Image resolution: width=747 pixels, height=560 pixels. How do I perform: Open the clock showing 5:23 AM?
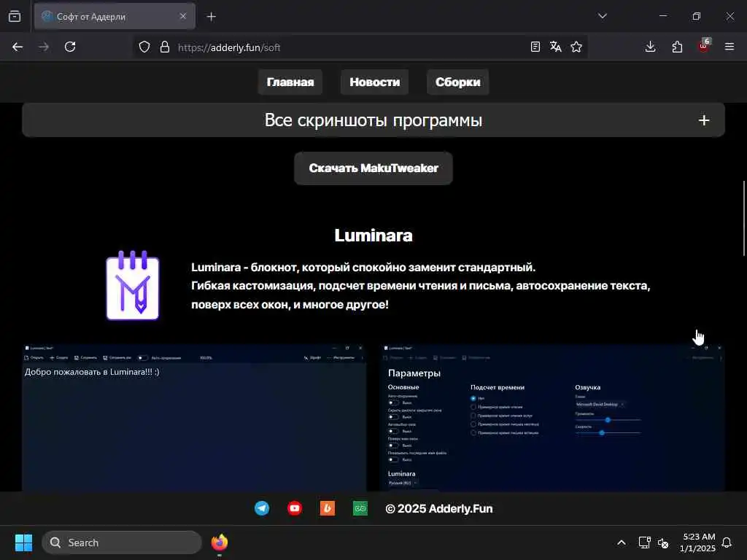(698, 542)
